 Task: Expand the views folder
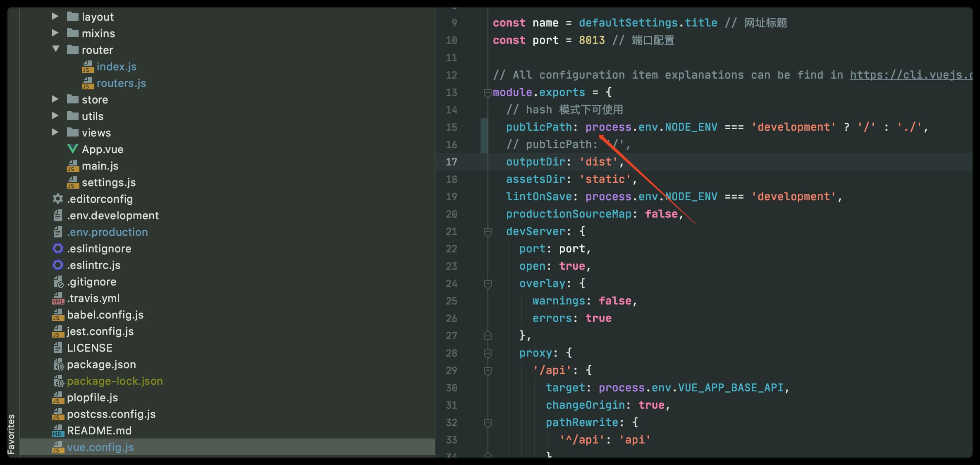(55, 132)
